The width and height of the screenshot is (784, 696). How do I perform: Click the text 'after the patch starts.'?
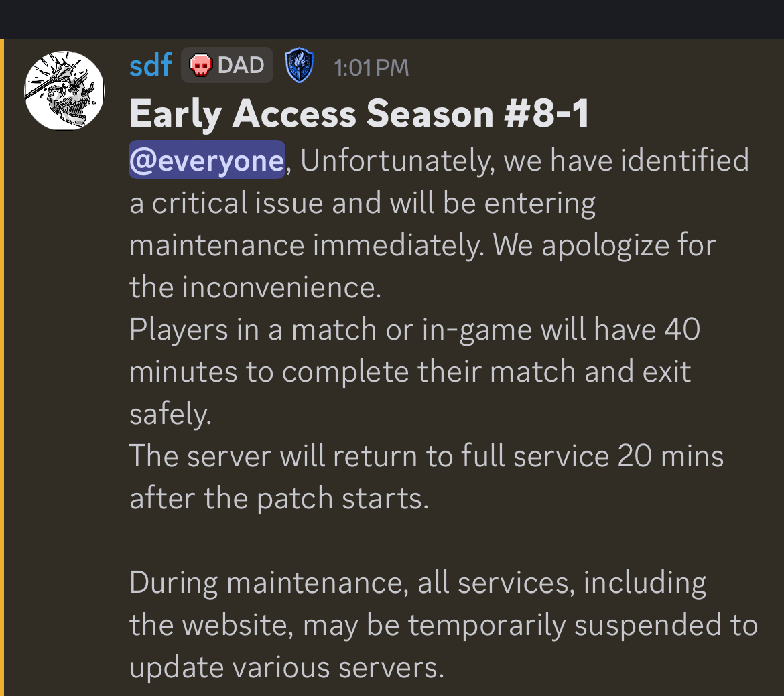tap(279, 498)
